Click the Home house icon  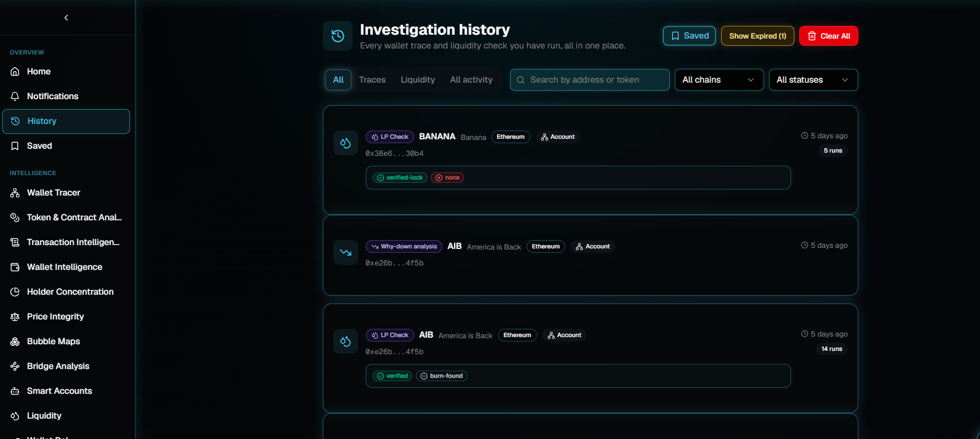coord(15,72)
